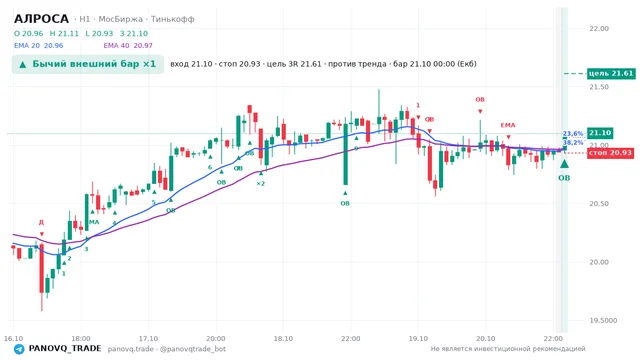Click the 21.50 price axis label

(599, 87)
